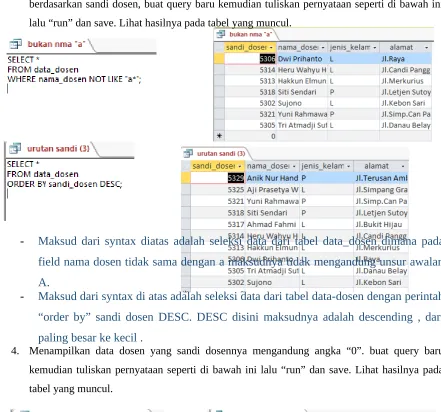Click the Ahmad Fahmi name cell

tap(272, 224)
